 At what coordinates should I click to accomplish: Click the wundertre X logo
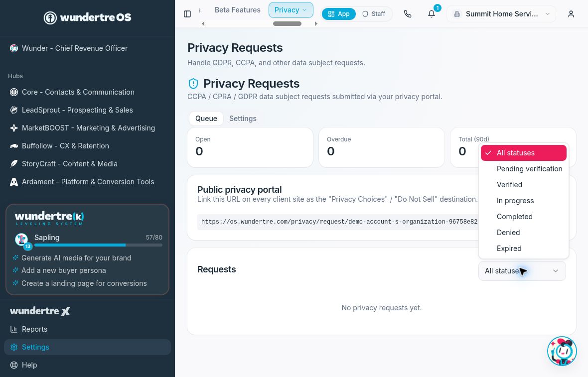[40, 311]
